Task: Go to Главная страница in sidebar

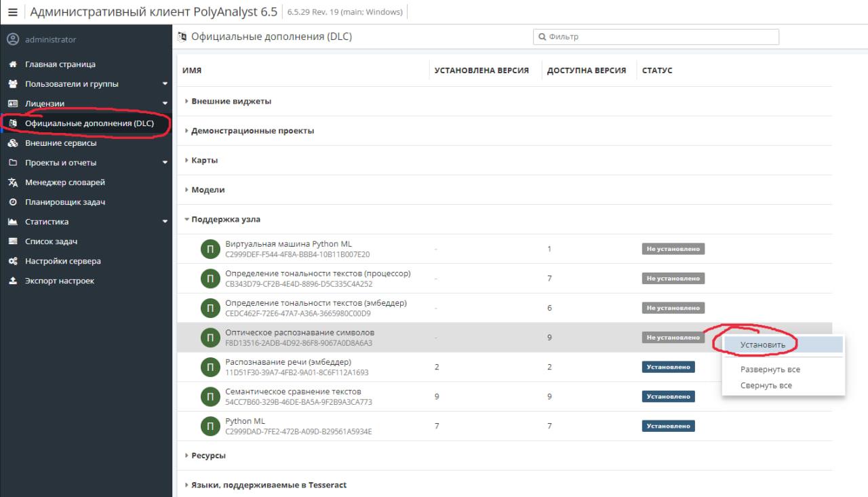Action: [x=60, y=64]
